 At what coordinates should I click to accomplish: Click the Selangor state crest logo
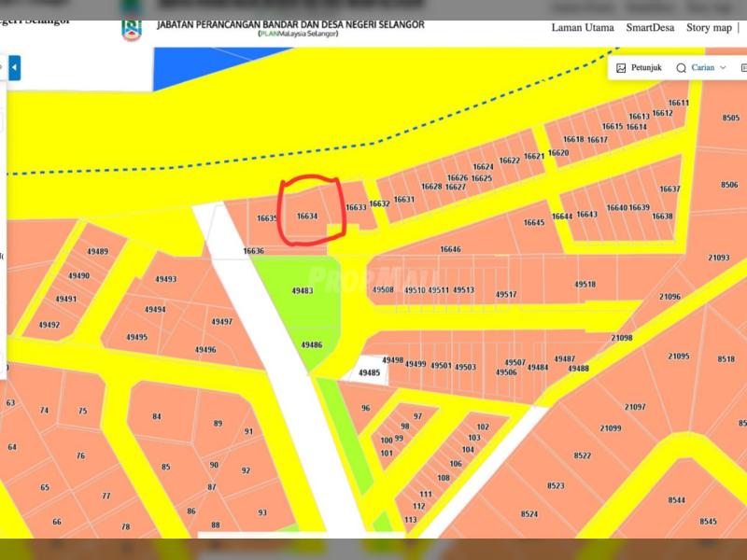click(132, 29)
